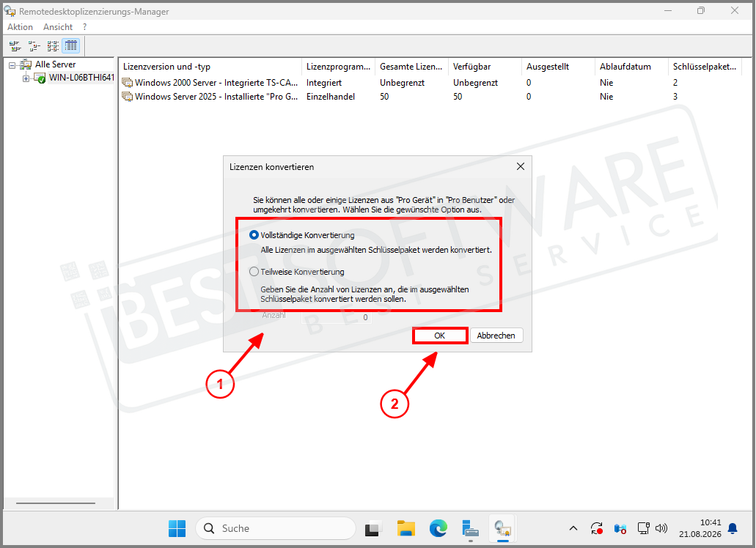Click the RD Licensing Manager taskbar icon
Screen dimensions: 756x548
pyautogui.click(x=503, y=528)
